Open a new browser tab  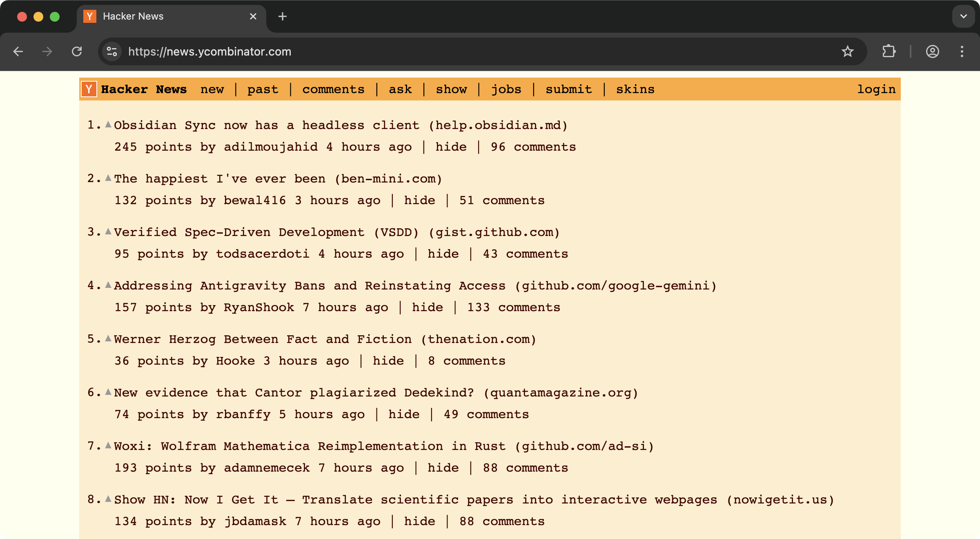tap(282, 16)
